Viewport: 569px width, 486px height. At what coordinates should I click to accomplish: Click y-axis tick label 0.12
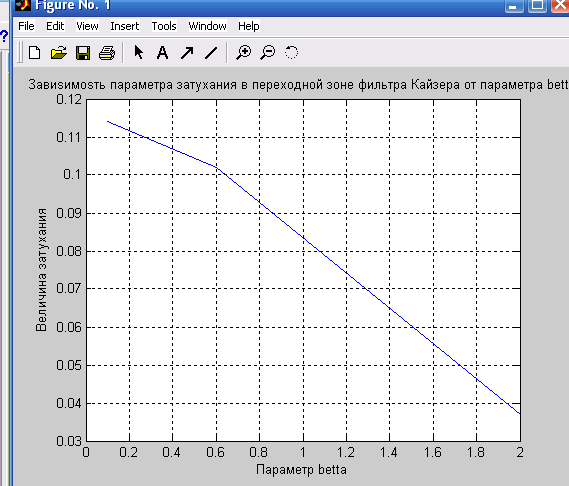click(x=69, y=99)
